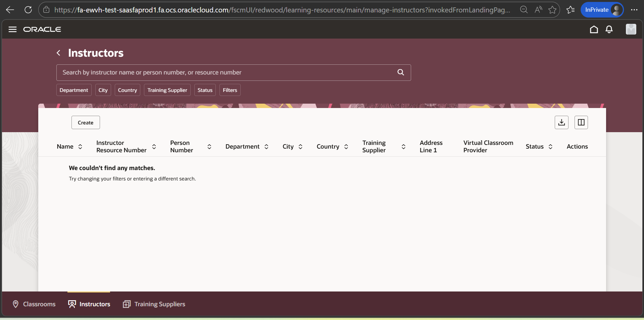The image size is (644, 320).
Task: Click the Oracle logo
Action: [42, 30]
